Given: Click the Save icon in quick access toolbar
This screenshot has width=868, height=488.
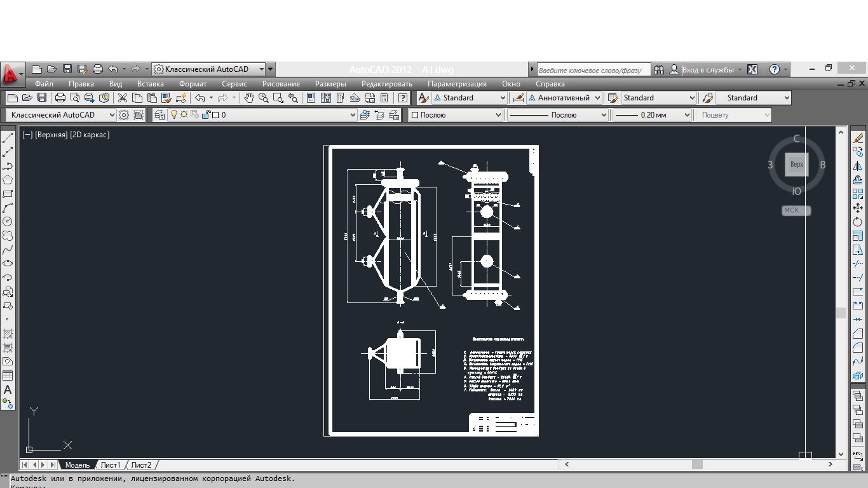Looking at the screenshot, I should pyautogui.click(x=67, y=69).
